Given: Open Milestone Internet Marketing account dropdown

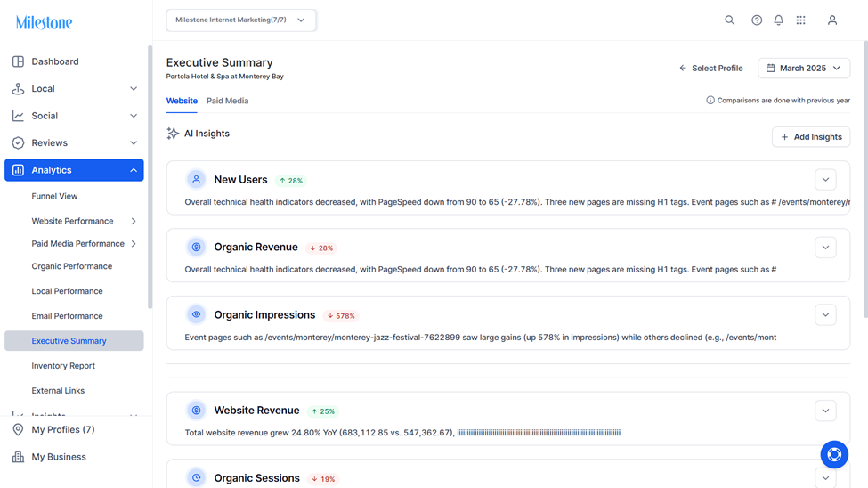Looking at the screenshot, I should coord(240,20).
